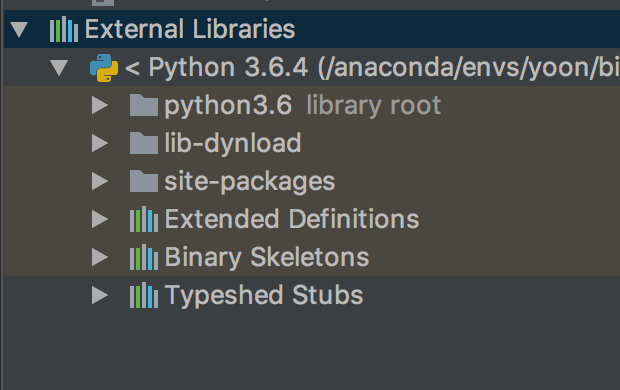Collapse the External Libraries node arrow

[19, 30]
